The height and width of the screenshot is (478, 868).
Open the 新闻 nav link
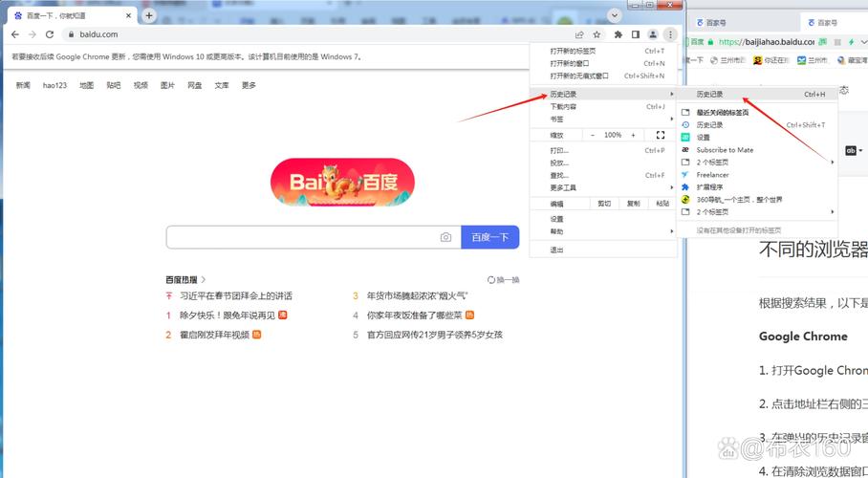click(23, 85)
